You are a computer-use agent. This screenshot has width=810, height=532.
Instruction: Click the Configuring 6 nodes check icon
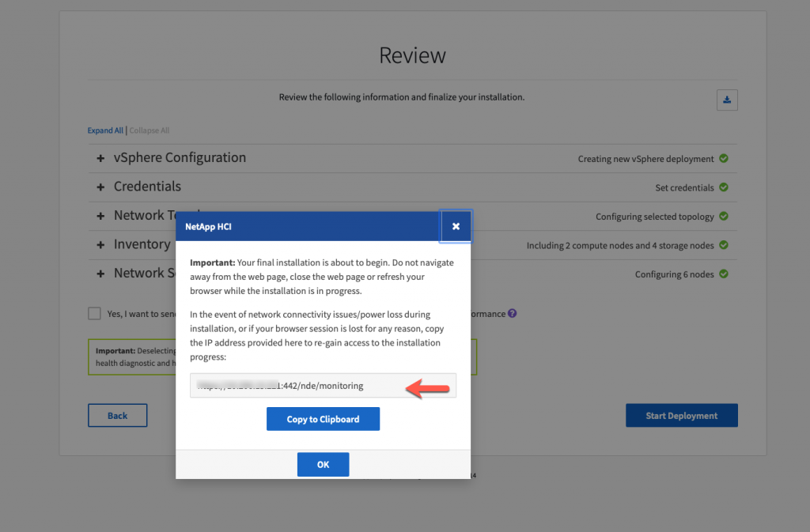[x=724, y=274]
